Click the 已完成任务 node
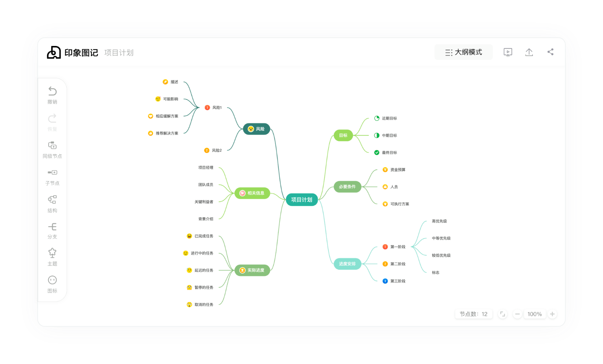This screenshot has height=364, width=603. click(200, 236)
